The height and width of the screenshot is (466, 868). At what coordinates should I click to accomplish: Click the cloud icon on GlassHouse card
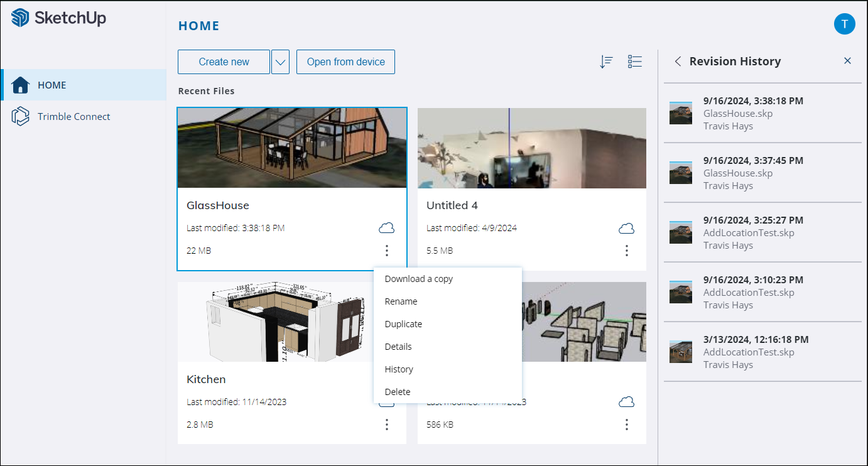click(387, 228)
